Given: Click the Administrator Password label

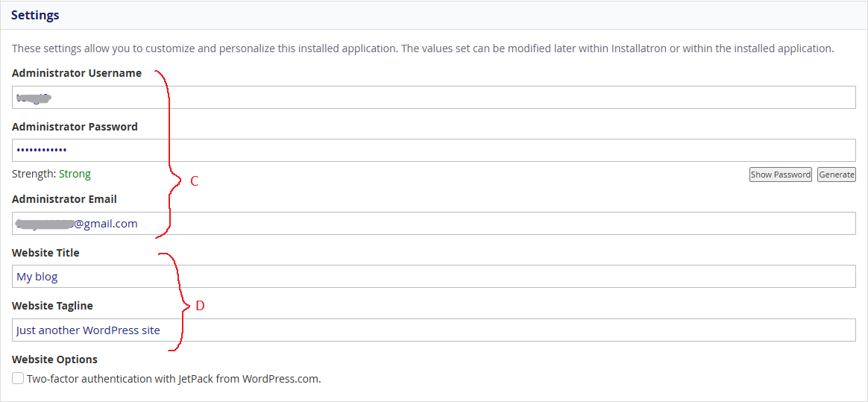Looking at the screenshot, I should pos(75,127).
